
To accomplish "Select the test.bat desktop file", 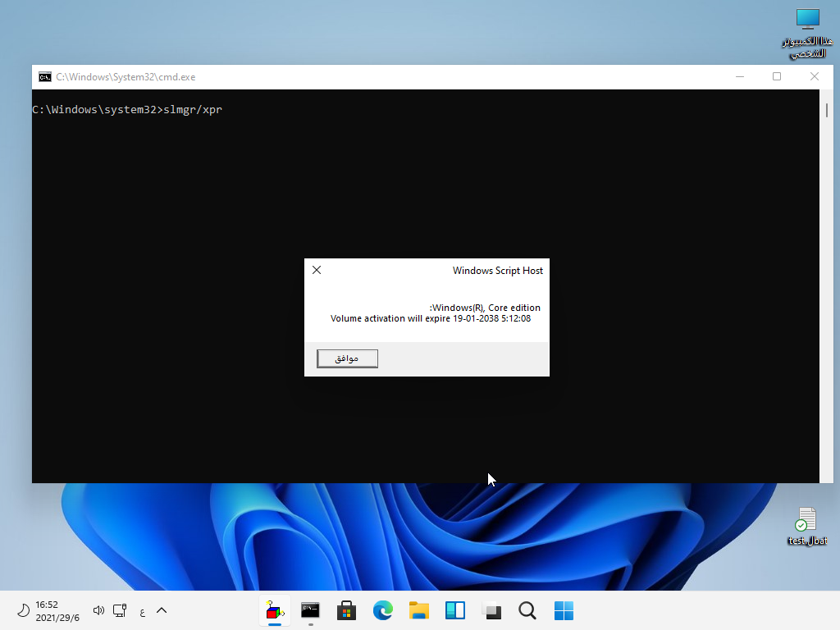I will [807, 526].
